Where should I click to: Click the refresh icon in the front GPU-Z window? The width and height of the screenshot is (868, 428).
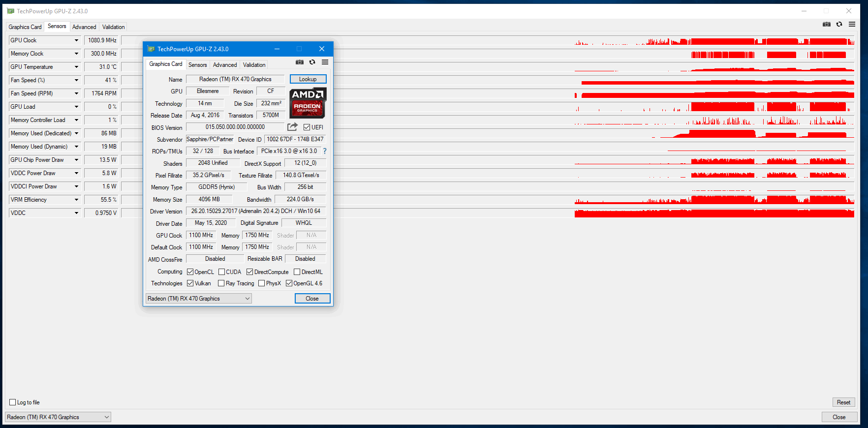pos(312,62)
